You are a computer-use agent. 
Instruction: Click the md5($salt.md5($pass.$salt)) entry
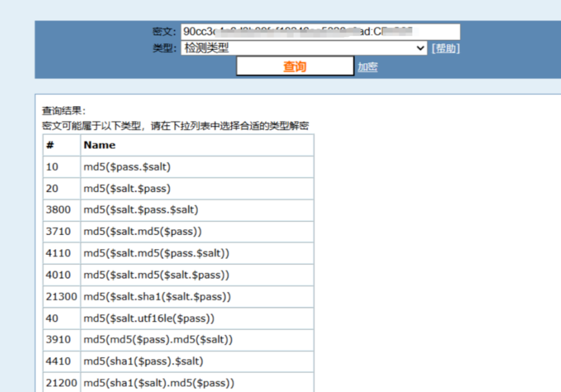[x=156, y=253]
